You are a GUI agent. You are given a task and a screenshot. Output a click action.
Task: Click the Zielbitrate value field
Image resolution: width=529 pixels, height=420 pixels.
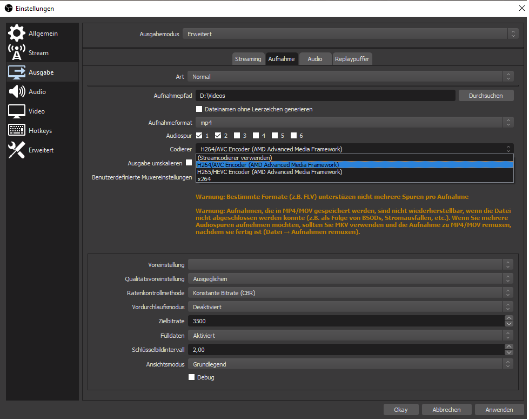point(346,321)
